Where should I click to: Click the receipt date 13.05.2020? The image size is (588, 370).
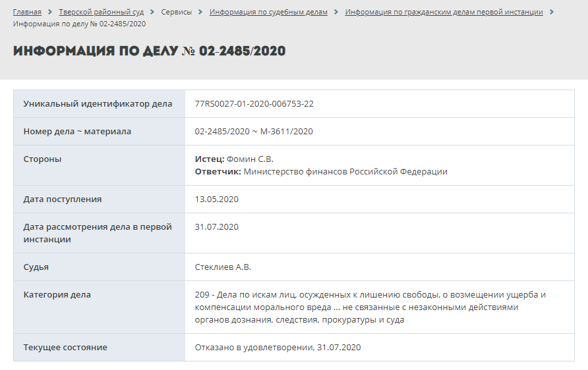[x=216, y=199]
